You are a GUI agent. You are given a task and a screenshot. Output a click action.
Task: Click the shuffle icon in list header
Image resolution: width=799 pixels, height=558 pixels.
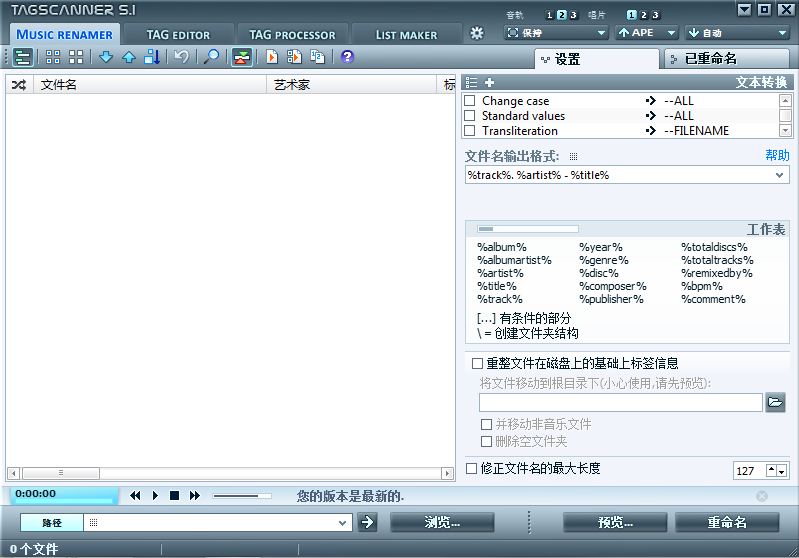[x=18, y=85]
